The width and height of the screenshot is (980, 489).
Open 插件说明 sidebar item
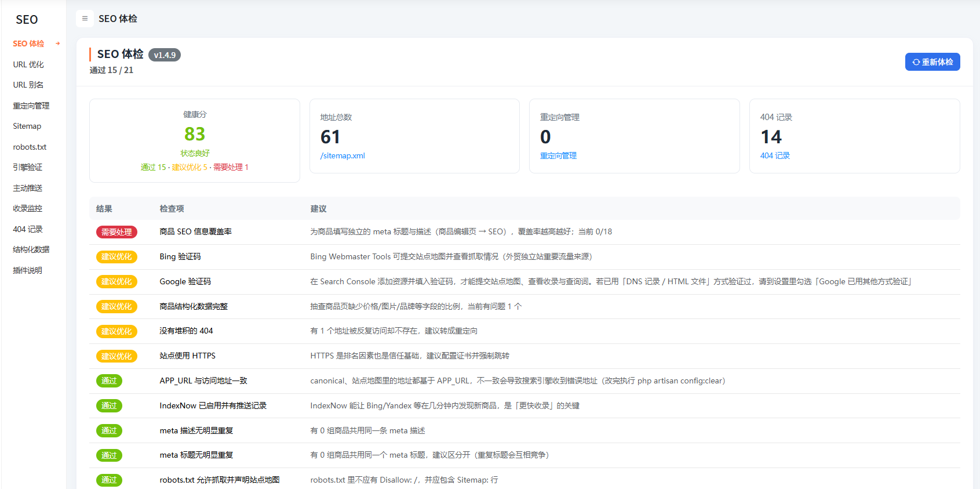[x=28, y=270]
